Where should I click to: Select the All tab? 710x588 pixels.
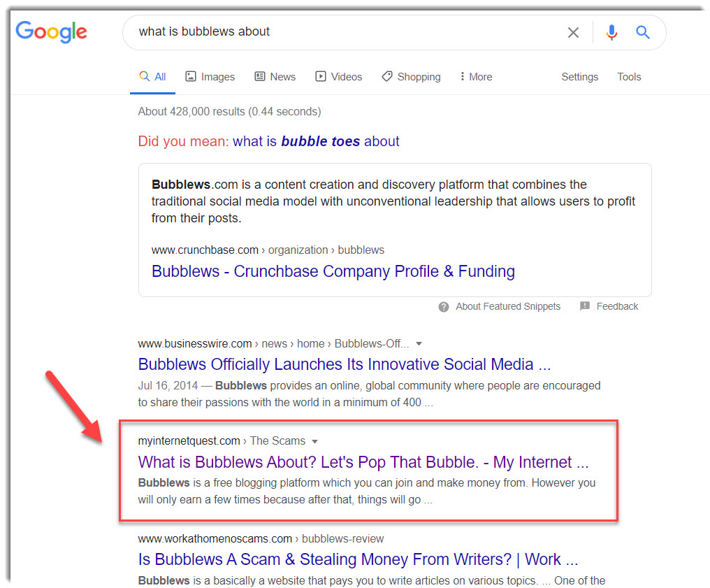[153, 76]
